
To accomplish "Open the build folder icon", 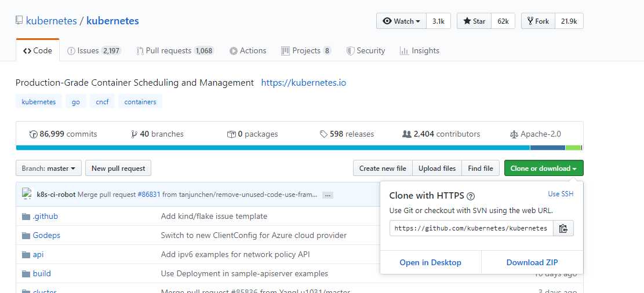I will tap(26, 274).
